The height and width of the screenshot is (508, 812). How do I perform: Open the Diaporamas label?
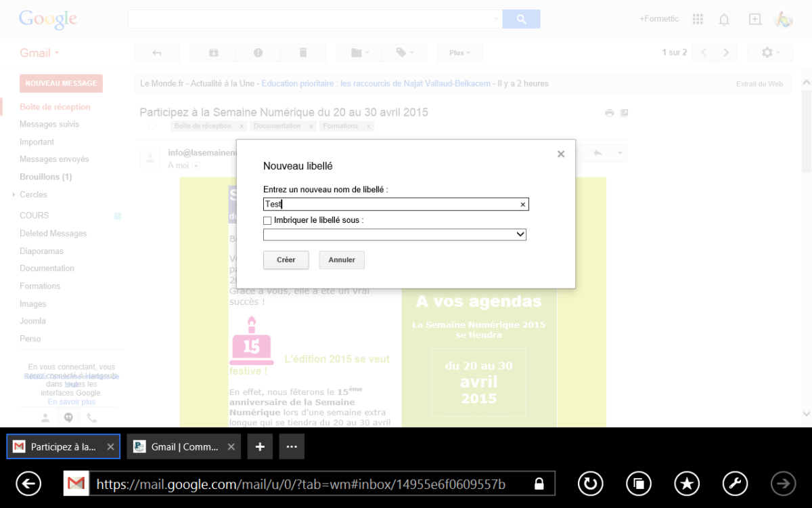pyautogui.click(x=41, y=251)
